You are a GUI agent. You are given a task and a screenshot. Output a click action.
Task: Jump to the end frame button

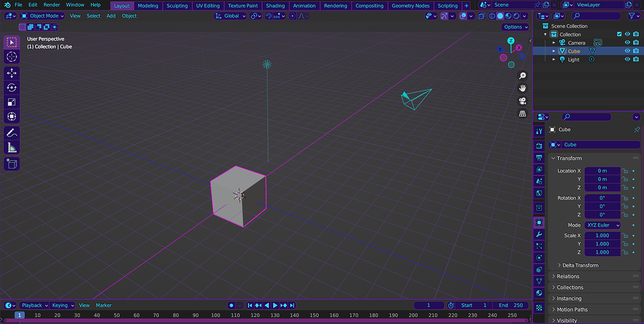pyautogui.click(x=292, y=306)
